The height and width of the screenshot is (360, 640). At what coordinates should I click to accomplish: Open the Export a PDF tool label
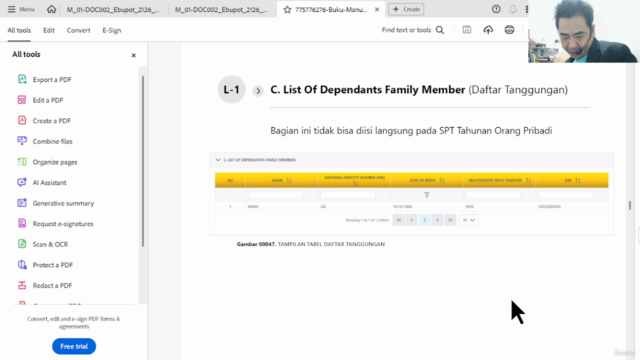pyautogui.click(x=52, y=80)
